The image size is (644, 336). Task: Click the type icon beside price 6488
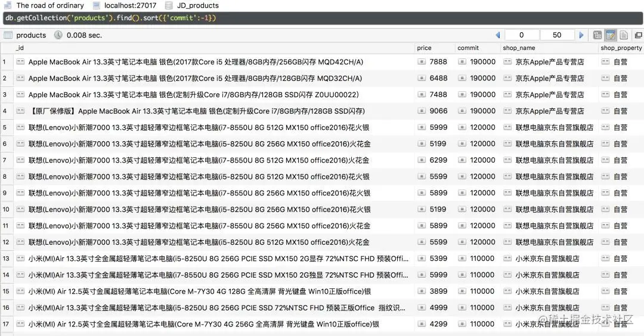[422, 78]
